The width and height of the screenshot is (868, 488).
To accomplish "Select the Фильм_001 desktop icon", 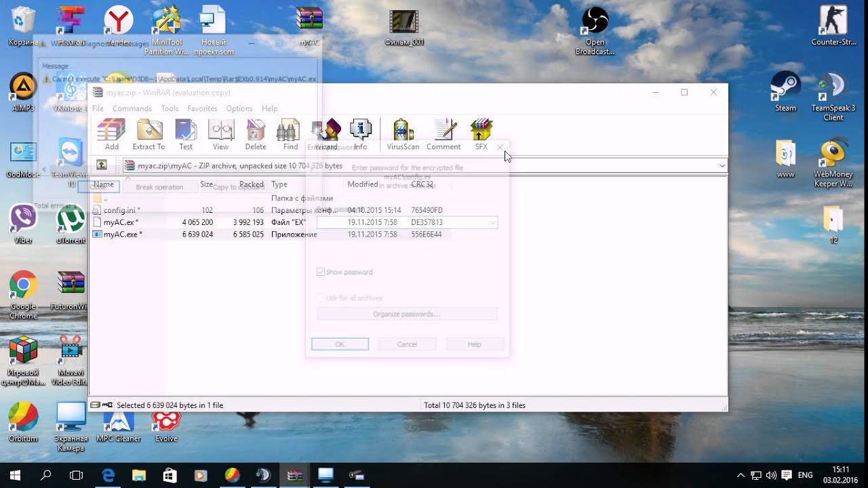I will [x=404, y=27].
